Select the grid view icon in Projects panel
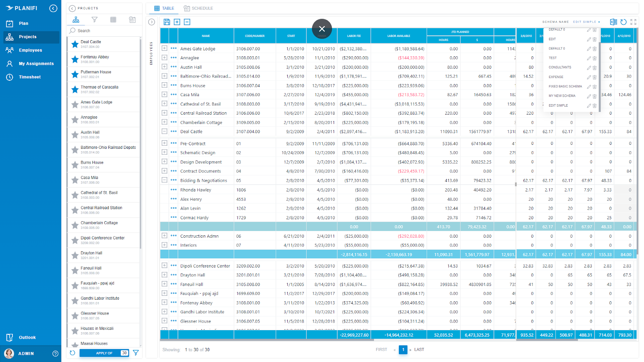Image resolution: width=644 pixels, height=362 pixels. 114,20
